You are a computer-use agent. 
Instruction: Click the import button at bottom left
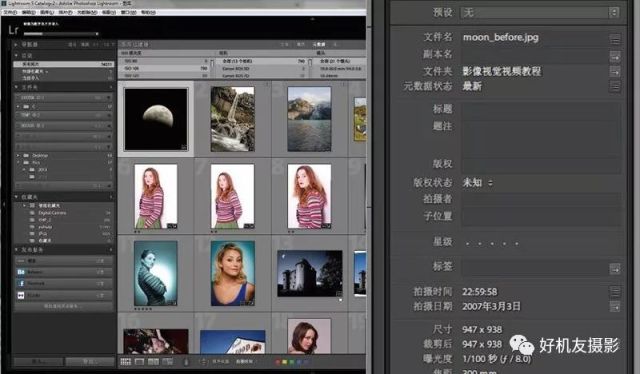click(x=39, y=361)
